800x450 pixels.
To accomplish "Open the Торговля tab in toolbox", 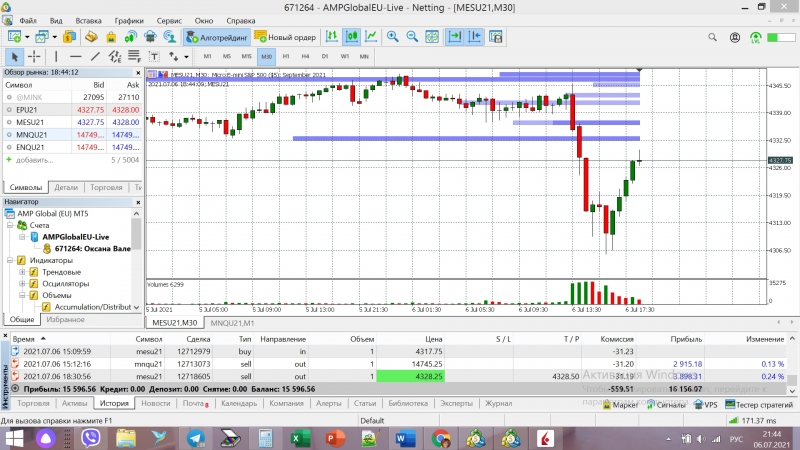I will point(33,403).
